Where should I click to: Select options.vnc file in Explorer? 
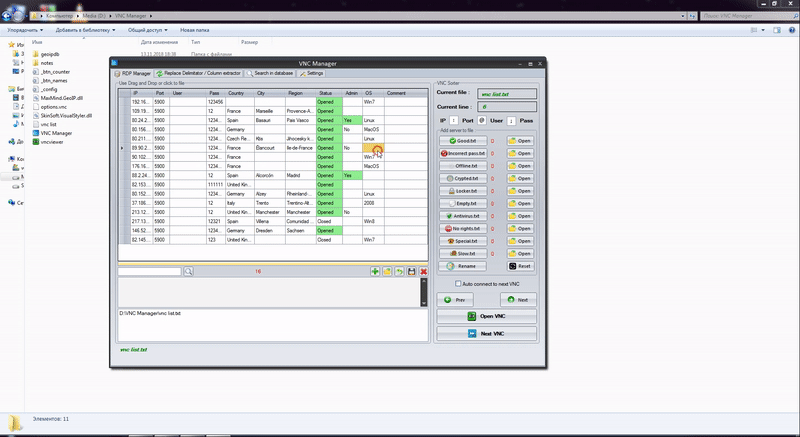(x=49, y=107)
